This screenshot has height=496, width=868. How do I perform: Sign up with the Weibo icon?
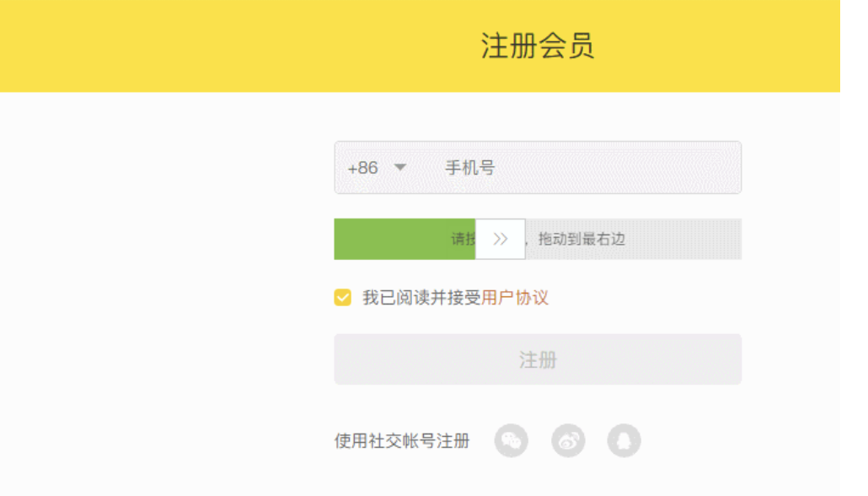(x=568, y=441)
